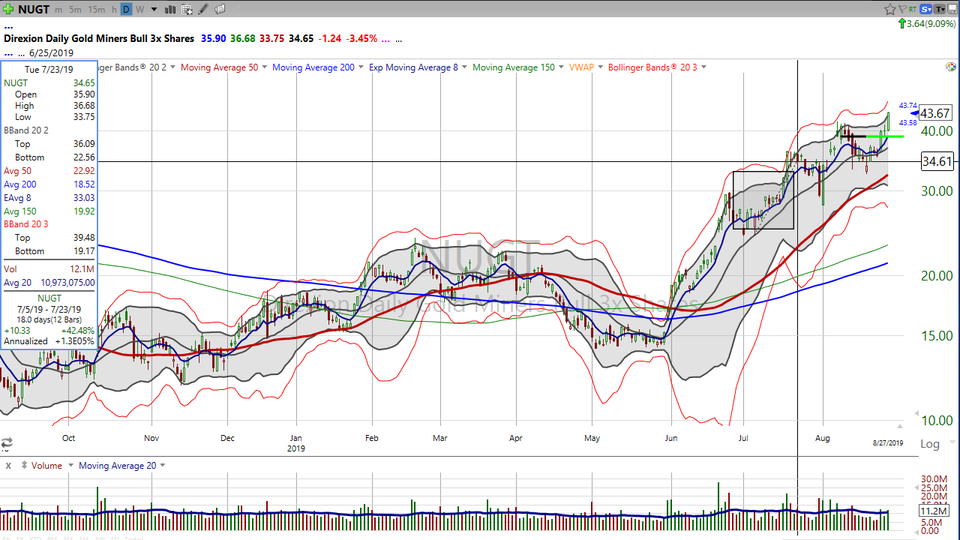Image resolution: width=960 pixels, height=540 pixels.
Task: Toggle the Log scale button
Action: point(930,443)
